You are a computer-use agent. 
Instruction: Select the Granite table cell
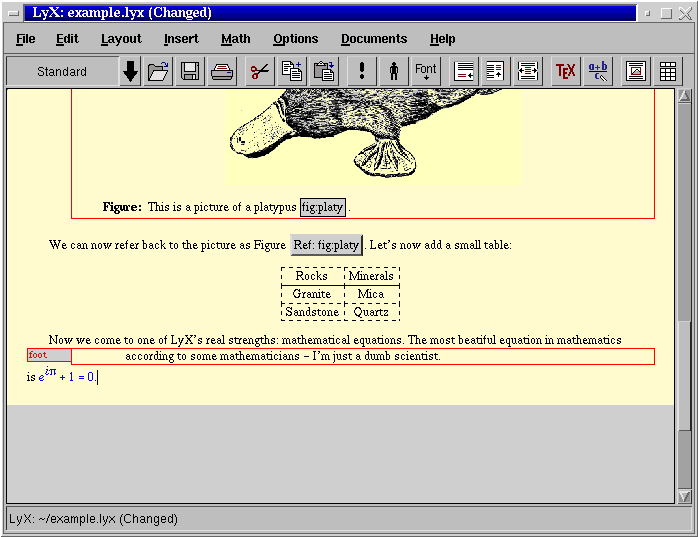(x=312, y=294)
